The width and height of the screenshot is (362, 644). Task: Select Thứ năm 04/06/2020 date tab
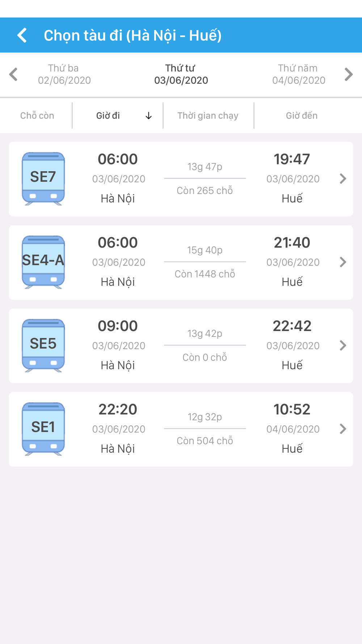click(299, 74)
